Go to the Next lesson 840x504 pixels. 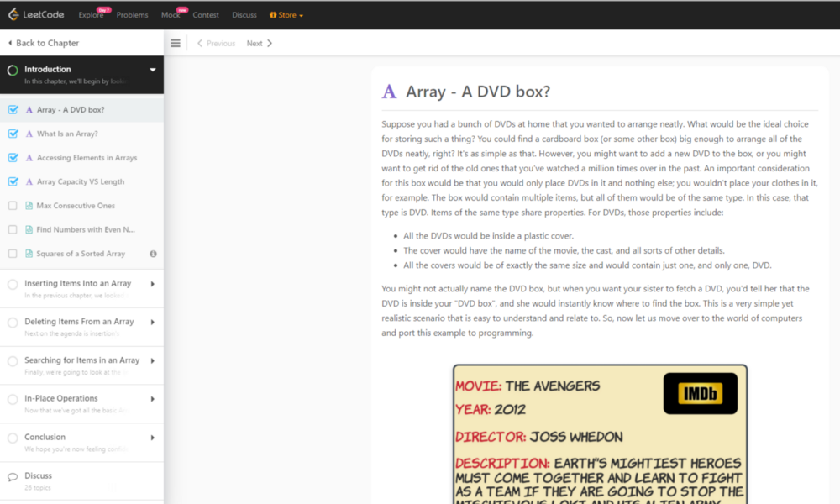click(x=260, y=44)
